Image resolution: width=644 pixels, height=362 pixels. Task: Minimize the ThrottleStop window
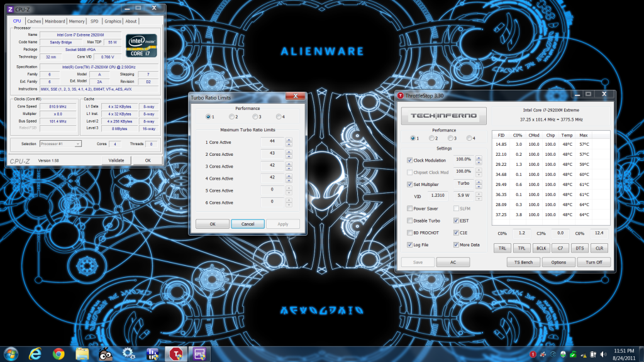577,94
